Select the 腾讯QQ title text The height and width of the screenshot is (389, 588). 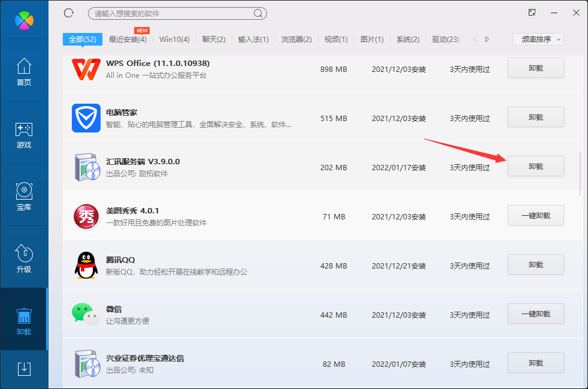coord(120,260)
